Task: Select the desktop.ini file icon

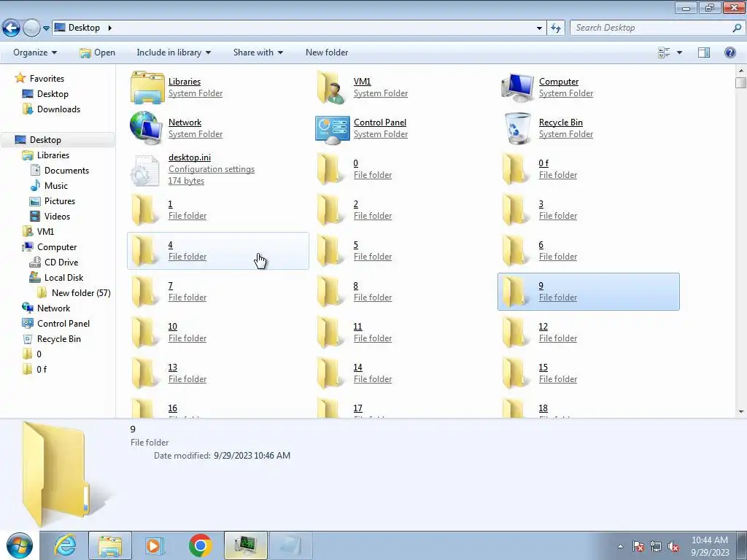Action: pos(145,171)
